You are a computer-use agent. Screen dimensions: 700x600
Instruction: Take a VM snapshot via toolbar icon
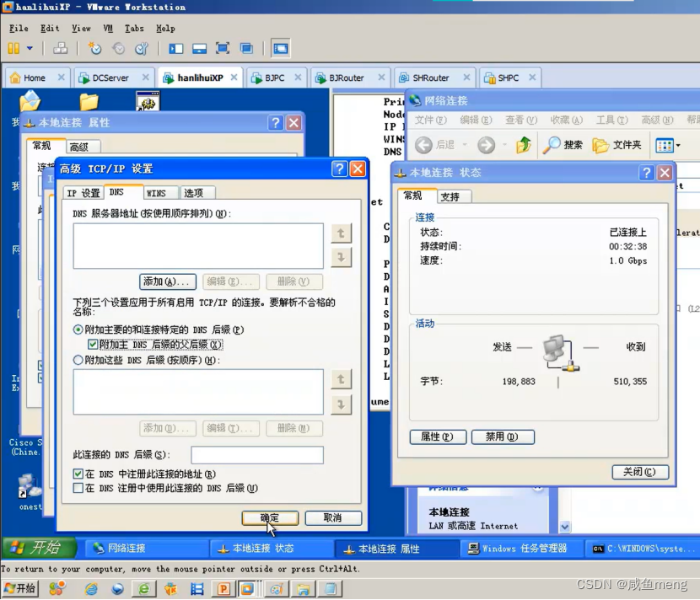(x=94, y=48)
